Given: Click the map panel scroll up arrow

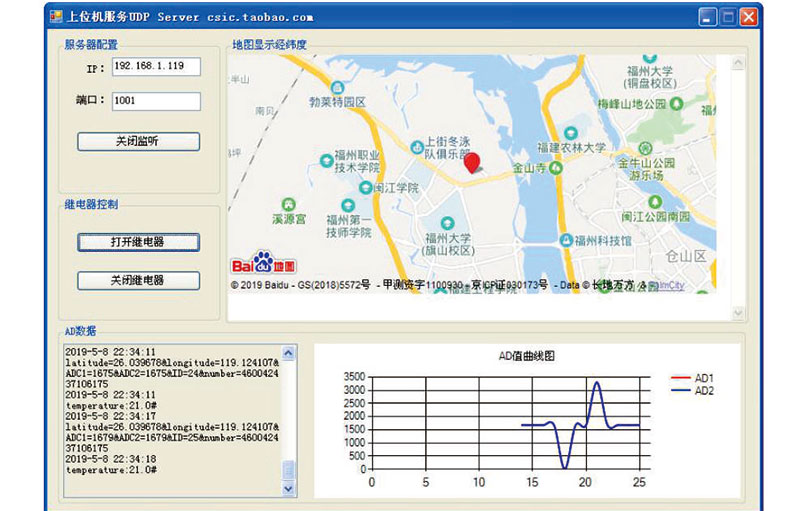Looking at the screenshot, I should 738,63.
